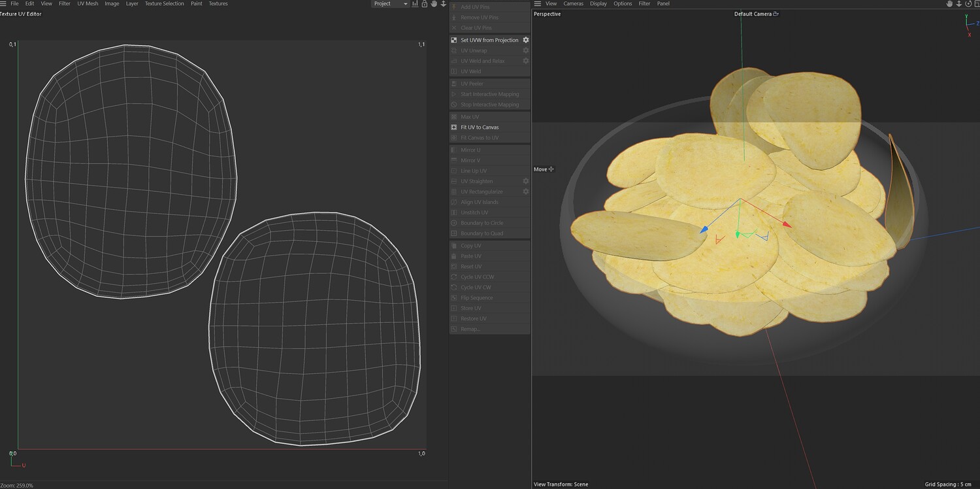Click the Flip Sequence label
The width and height of the screenshot is (980, 489).
tap(477, 298)
